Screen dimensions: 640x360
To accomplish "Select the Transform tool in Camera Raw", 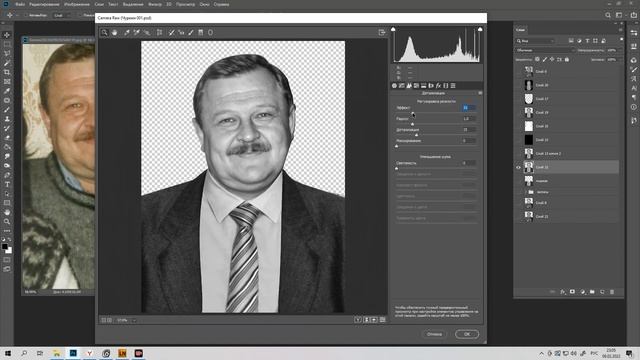I will click(x=160, y=33).
